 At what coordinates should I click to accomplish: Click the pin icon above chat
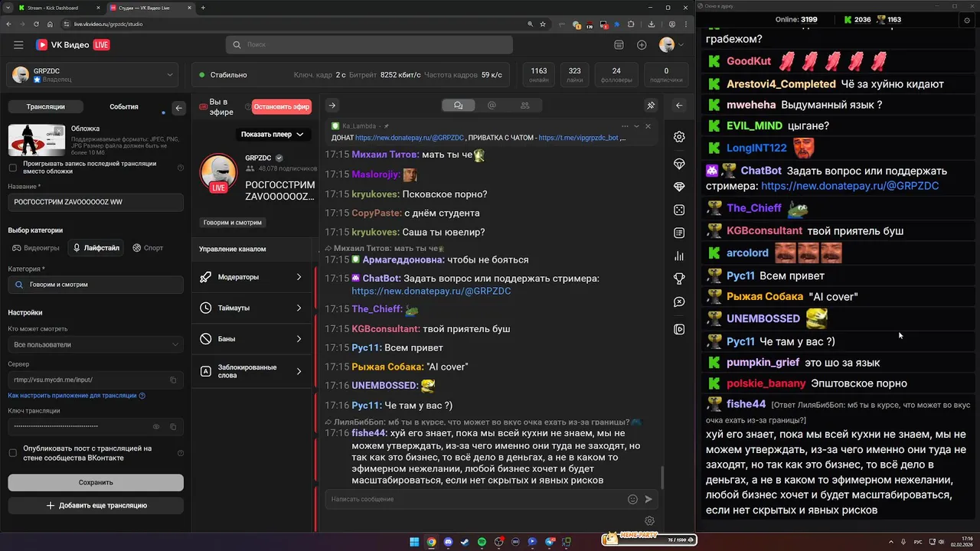(x=651, y=106)
